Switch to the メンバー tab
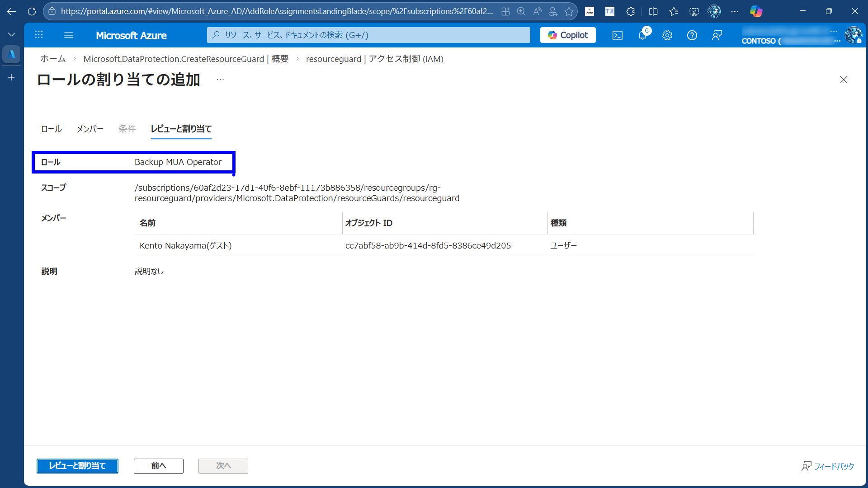Screen dimensions: 868x488 pyautogui.click(x=90, y=129)
